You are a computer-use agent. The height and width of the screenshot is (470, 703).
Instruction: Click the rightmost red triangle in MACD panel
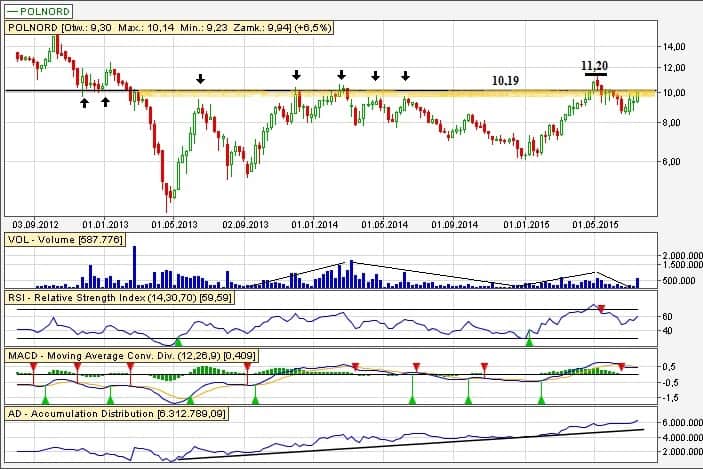pyautogui.click(x=622, y=367)
